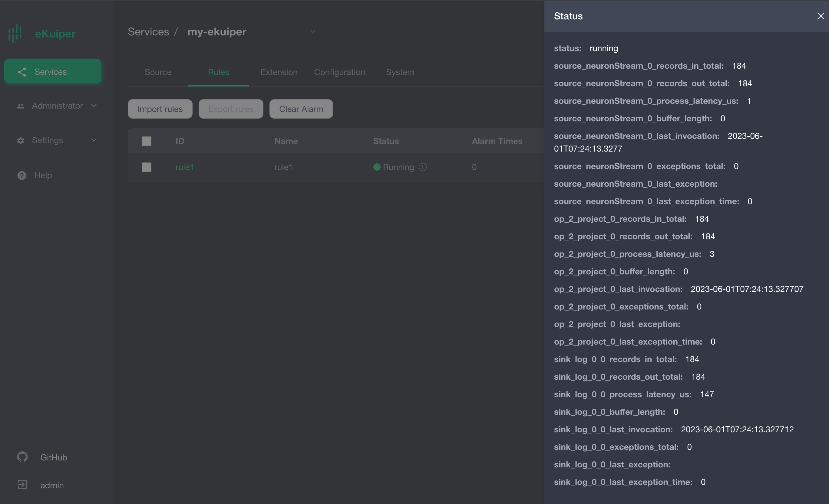Click the Clear Alarm button

pos(301,109)
